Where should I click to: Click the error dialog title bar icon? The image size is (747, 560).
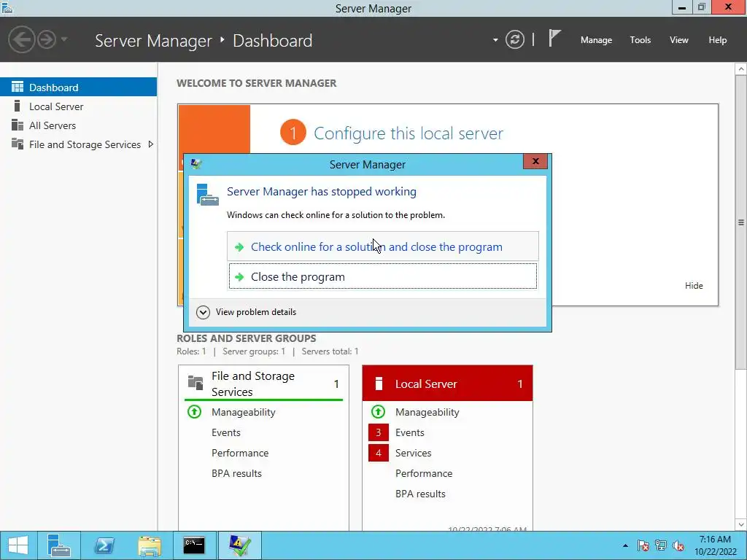click(196, 164)
